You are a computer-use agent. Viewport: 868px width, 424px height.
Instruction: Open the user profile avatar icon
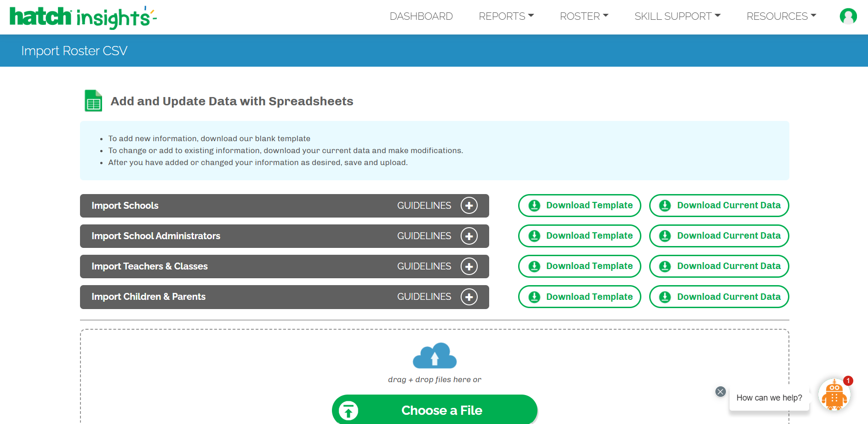[x=848, y=17]
